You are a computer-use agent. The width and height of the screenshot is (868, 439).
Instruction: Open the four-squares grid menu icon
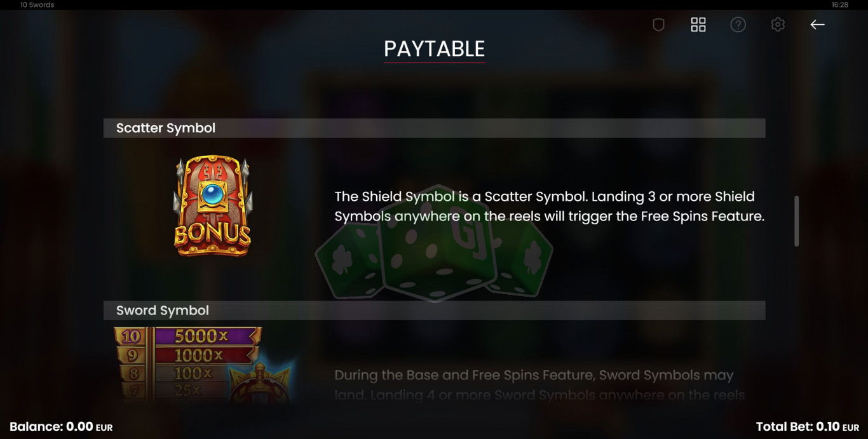[x=698, y=25]
